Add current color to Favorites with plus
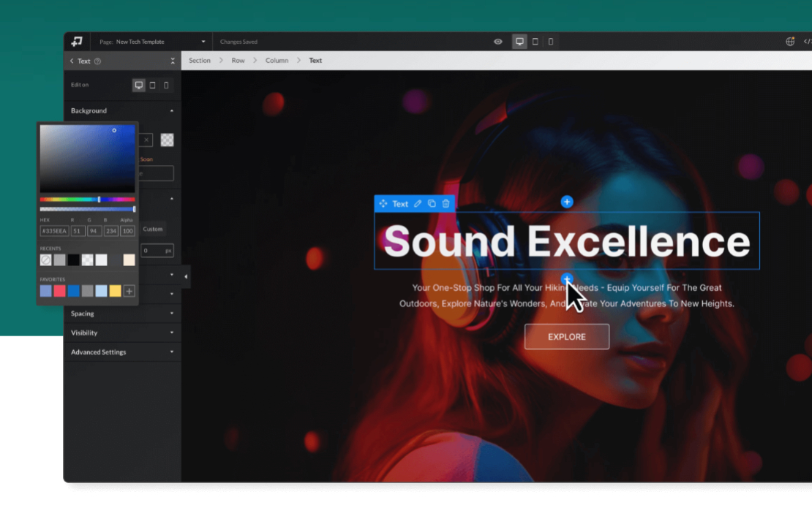The image size is (812, 508). pyautogui.click(x=129, y=291)
